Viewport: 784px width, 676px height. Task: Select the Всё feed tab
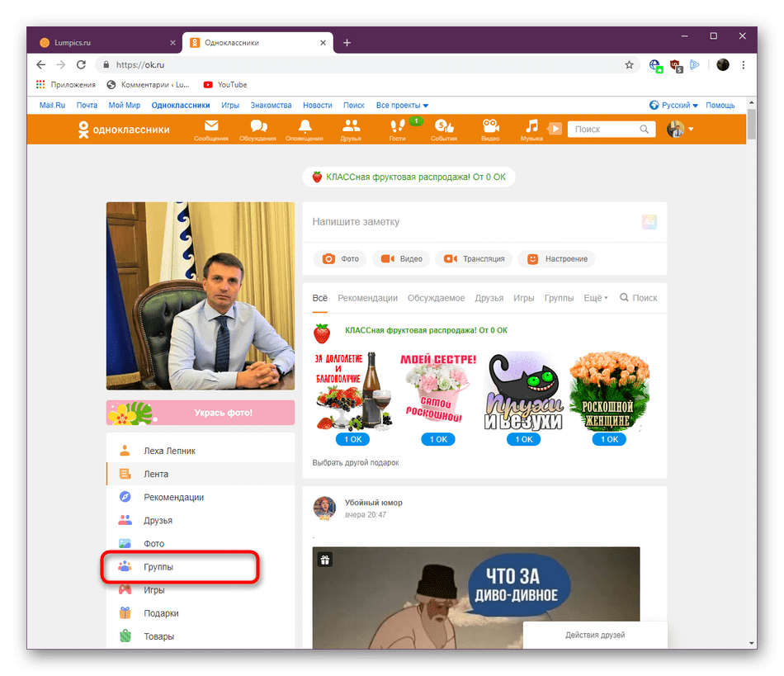(320, 297)
